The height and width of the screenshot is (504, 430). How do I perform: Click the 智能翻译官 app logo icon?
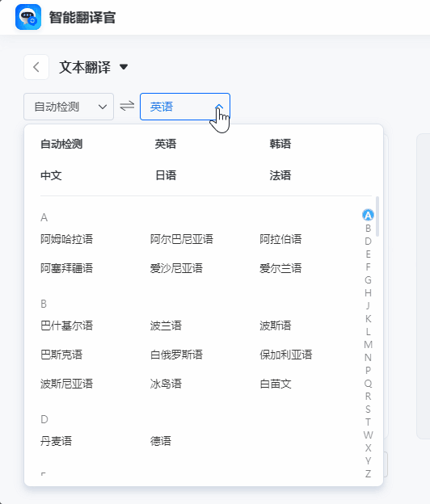pyautogui.click(x=28, y=17)
